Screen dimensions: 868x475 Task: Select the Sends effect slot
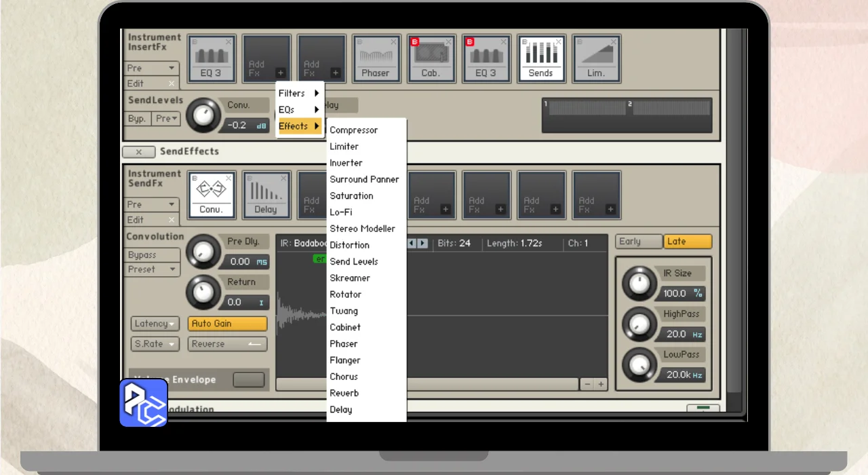pos(540,59)
